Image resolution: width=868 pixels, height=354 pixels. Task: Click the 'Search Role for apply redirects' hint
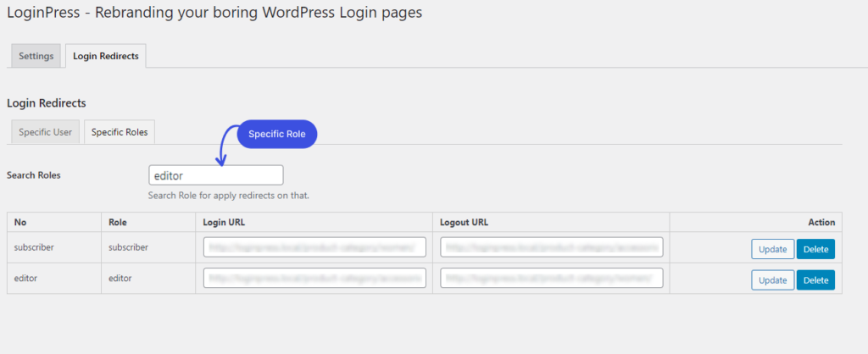[229, 196]
